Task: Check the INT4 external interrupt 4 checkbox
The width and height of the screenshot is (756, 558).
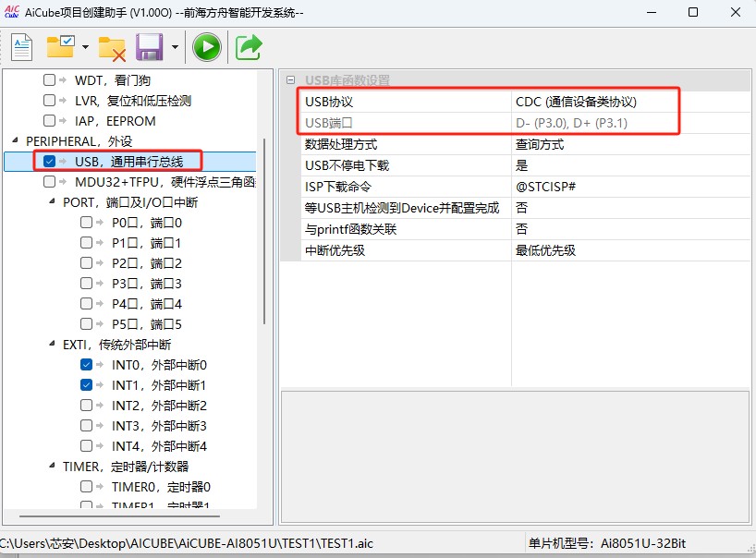Action: (86, 445)
